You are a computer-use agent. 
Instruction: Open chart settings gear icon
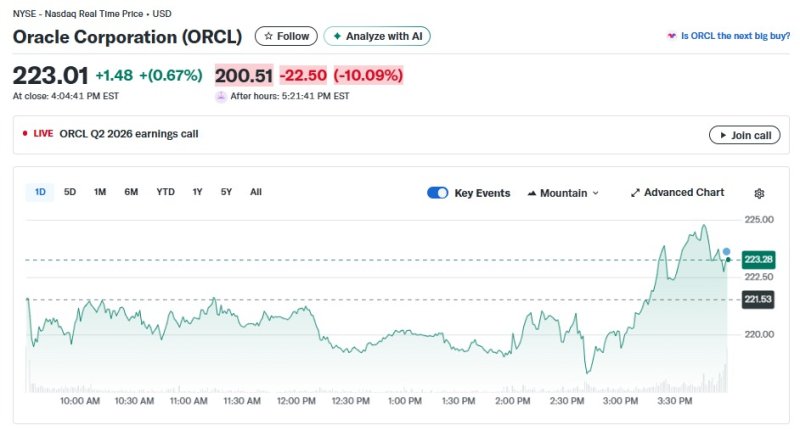coord(759,193)
